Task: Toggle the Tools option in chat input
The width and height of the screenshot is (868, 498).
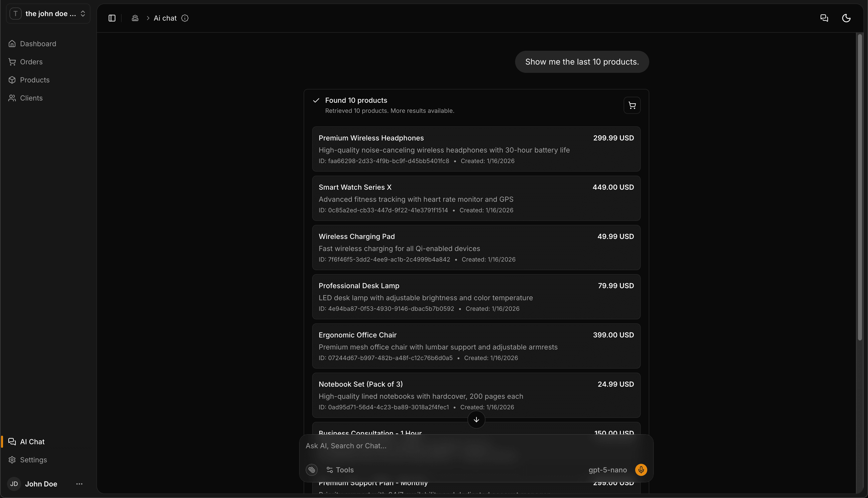Action: pyautogui.click(x=340, y=470)
